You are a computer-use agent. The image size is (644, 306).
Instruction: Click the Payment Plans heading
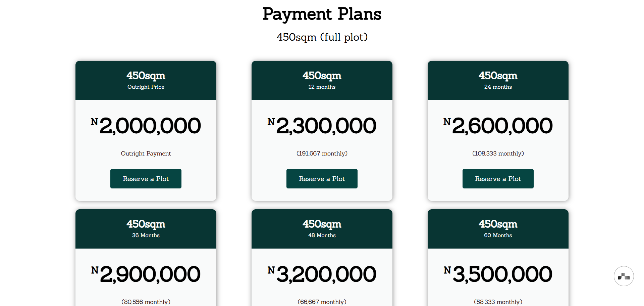pyautogui.click(x=322, y=14)
